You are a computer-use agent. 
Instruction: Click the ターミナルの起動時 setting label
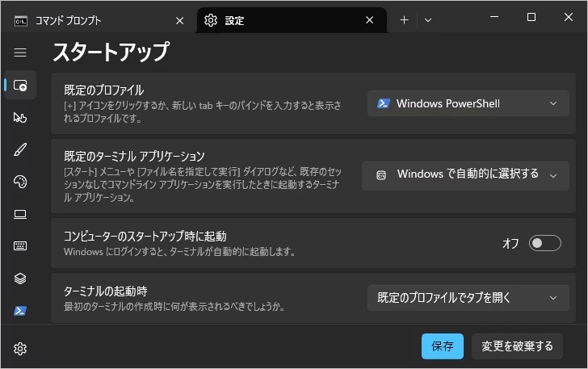click(105, 291)
